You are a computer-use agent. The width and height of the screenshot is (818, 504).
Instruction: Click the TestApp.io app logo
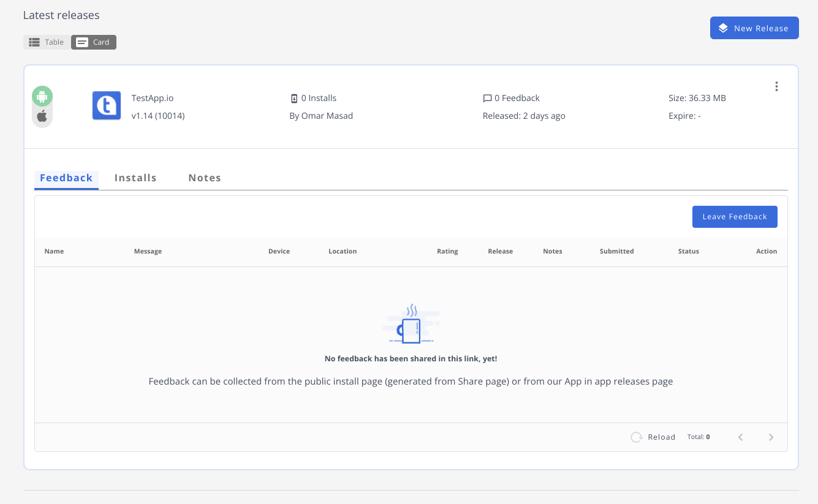[107, 105]
